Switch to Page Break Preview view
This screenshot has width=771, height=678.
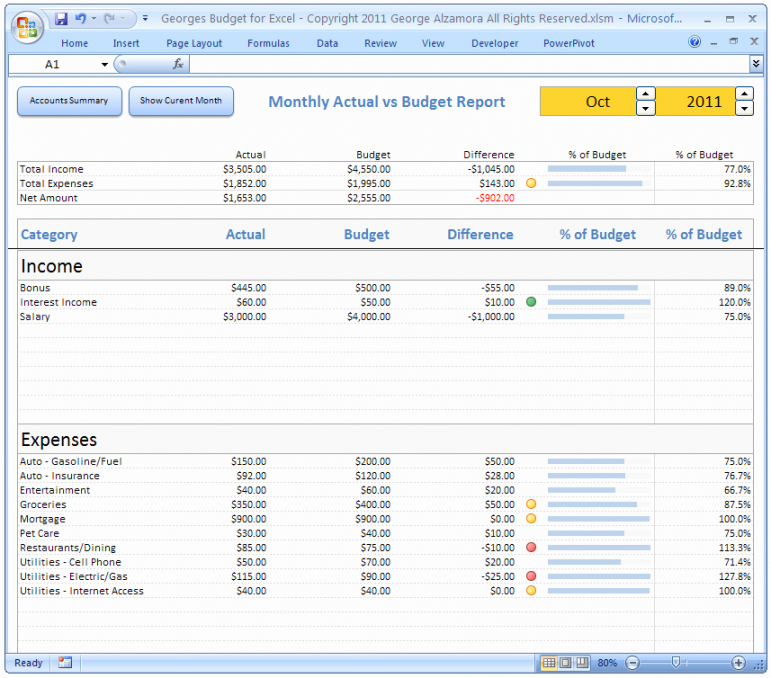(581, 663)
